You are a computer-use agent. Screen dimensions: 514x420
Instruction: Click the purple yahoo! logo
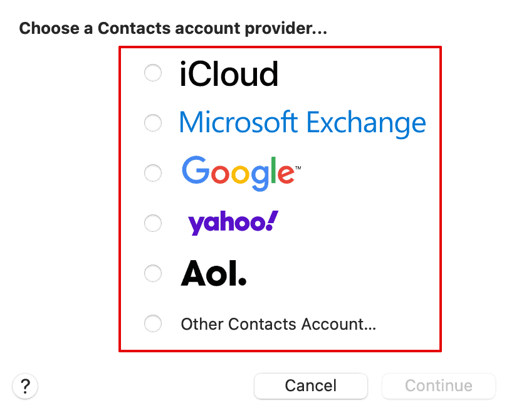[233, 223]
